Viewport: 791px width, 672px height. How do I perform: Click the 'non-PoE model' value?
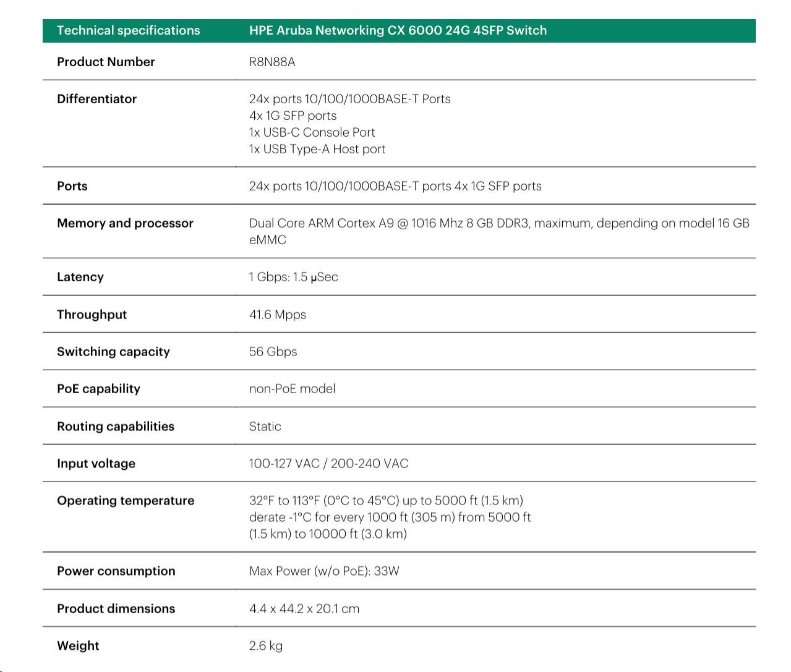292,389
